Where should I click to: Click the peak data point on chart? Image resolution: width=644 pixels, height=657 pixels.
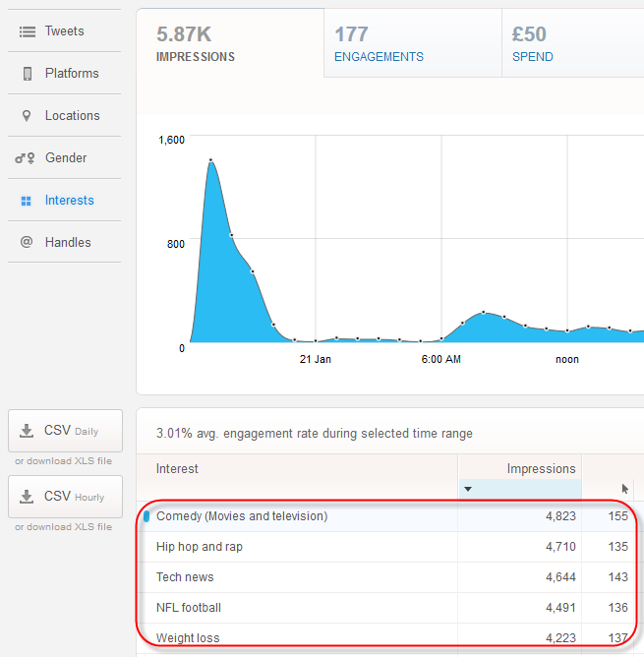tap(210, 160)
